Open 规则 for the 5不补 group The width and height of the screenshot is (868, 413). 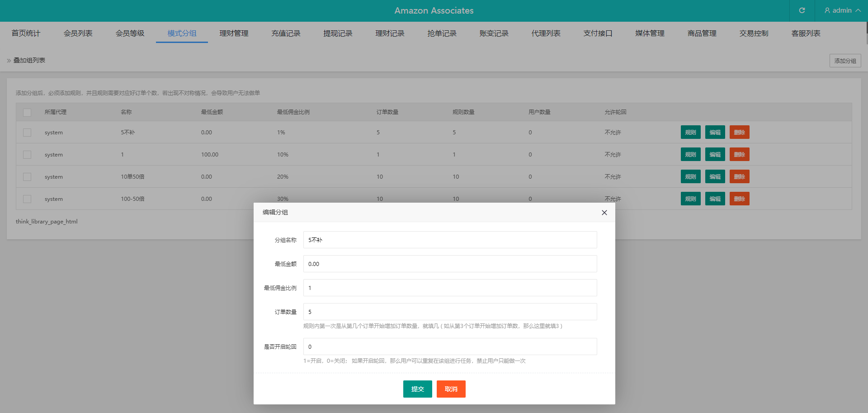click(x=690, y=132)
